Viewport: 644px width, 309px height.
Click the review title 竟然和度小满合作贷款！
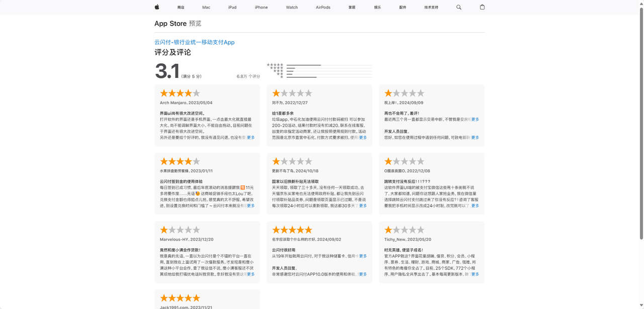coord(180,250)
